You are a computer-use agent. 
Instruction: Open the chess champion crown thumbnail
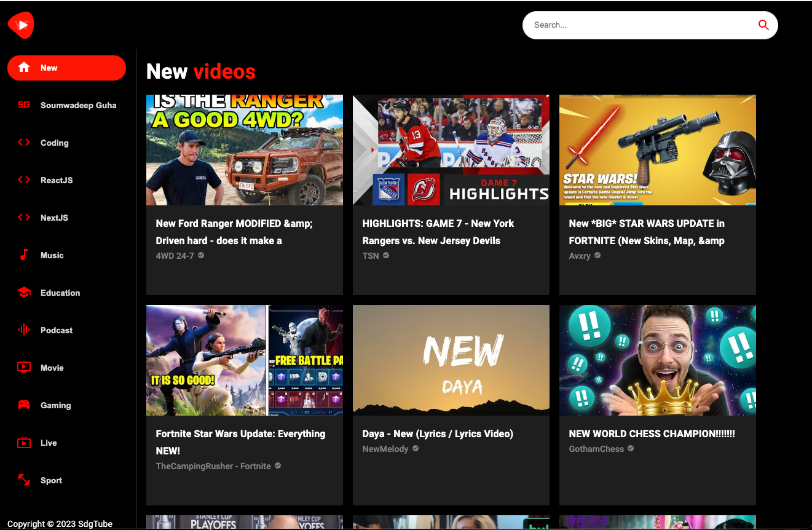(658, 360)
